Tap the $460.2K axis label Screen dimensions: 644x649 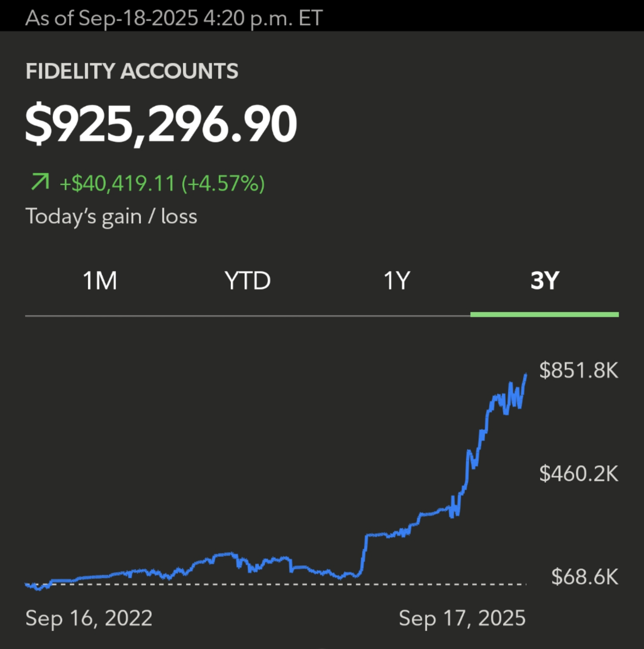[578, 474]
